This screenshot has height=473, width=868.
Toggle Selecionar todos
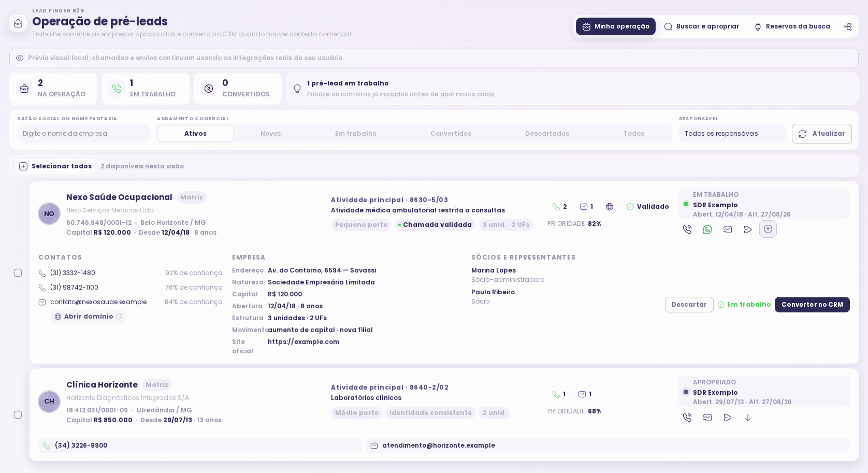click(55, 166)
